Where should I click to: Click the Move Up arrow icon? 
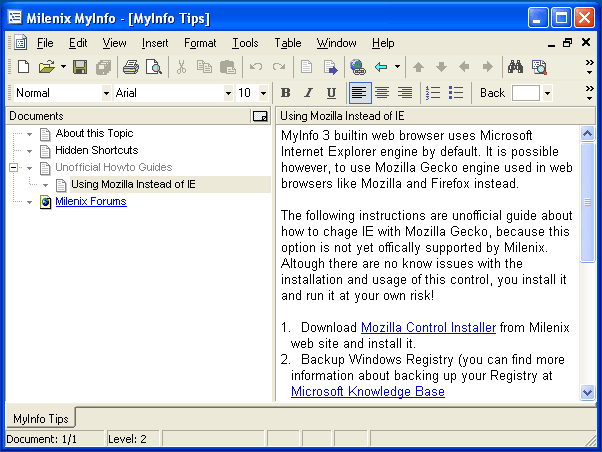pos(418,67)
